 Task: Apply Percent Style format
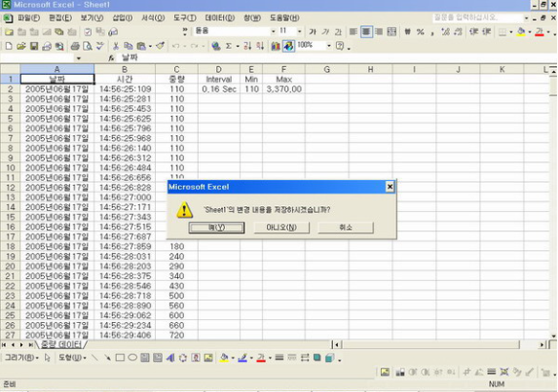pyautogui.click(x=421, y=32)
